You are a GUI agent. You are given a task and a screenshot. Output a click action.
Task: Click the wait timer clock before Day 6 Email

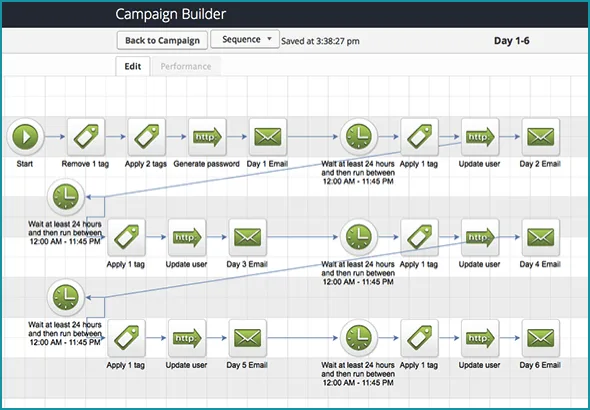click(359, 338)
